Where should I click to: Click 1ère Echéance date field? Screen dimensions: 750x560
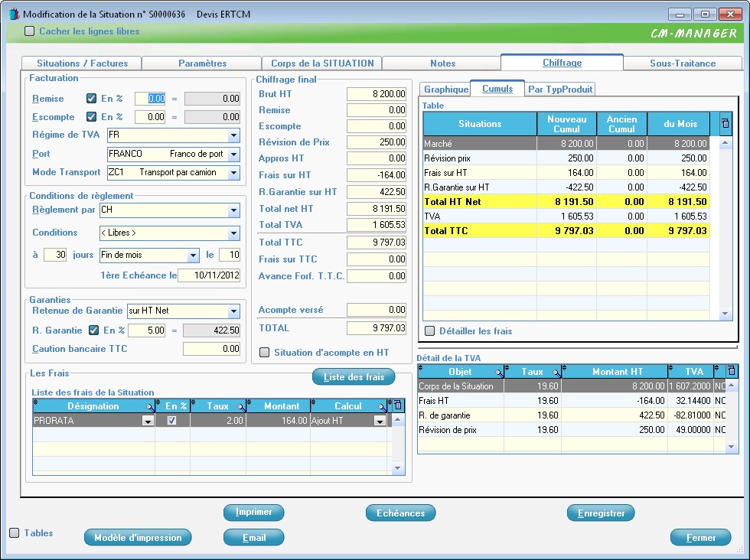pos(209,275)
